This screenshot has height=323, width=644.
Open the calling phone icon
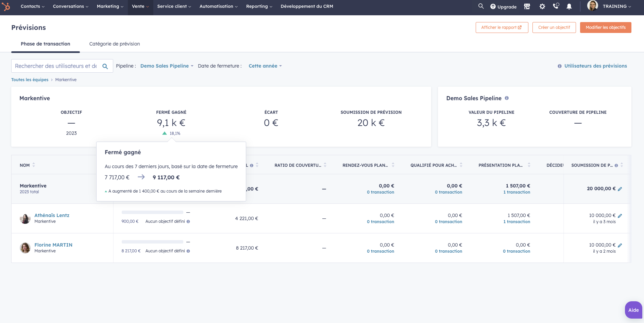tap(556, 6)
